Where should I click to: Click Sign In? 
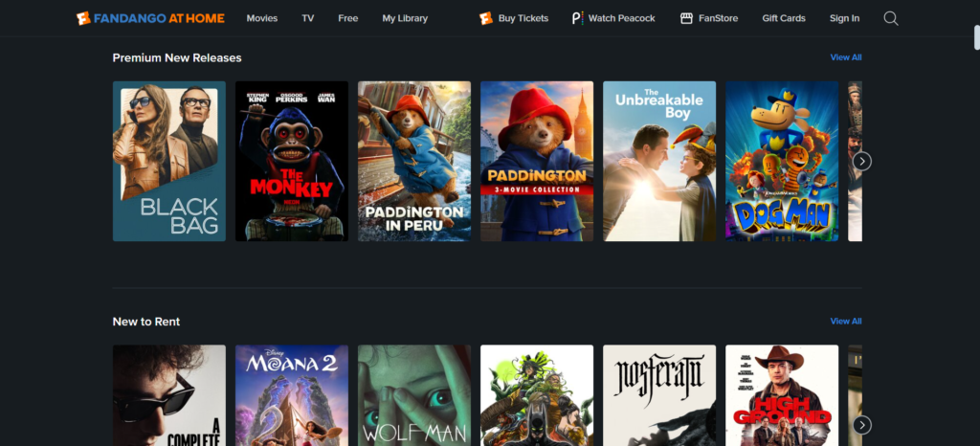pos(844,18)
